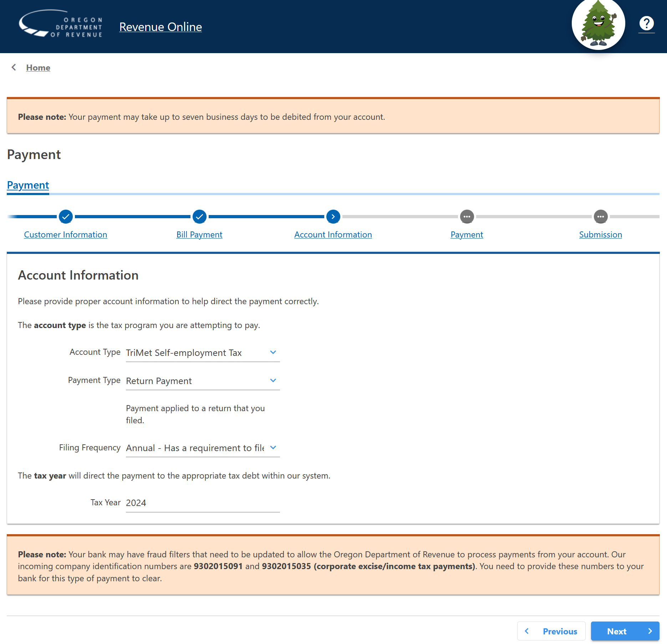Click the Submission progress step circle

coord(601,216)
